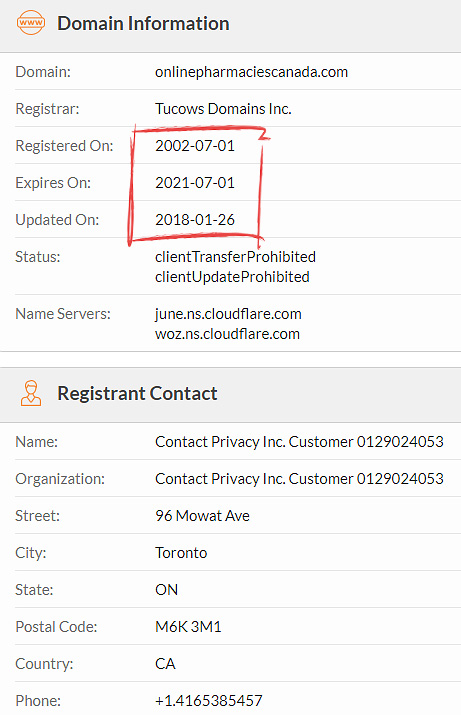Image resolution: width=461 pixels, height=715 pixels.
Task: Click the Registrant Contact heading
Action: coord(137,393)
